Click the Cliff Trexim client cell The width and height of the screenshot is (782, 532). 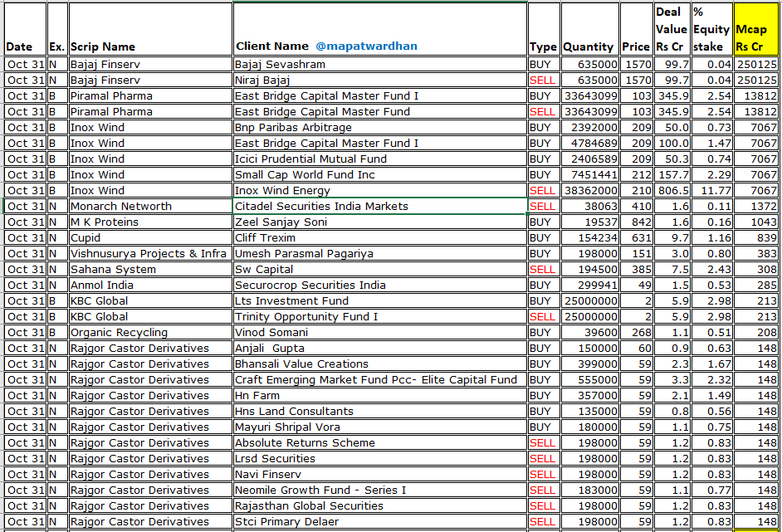point(380,238)
